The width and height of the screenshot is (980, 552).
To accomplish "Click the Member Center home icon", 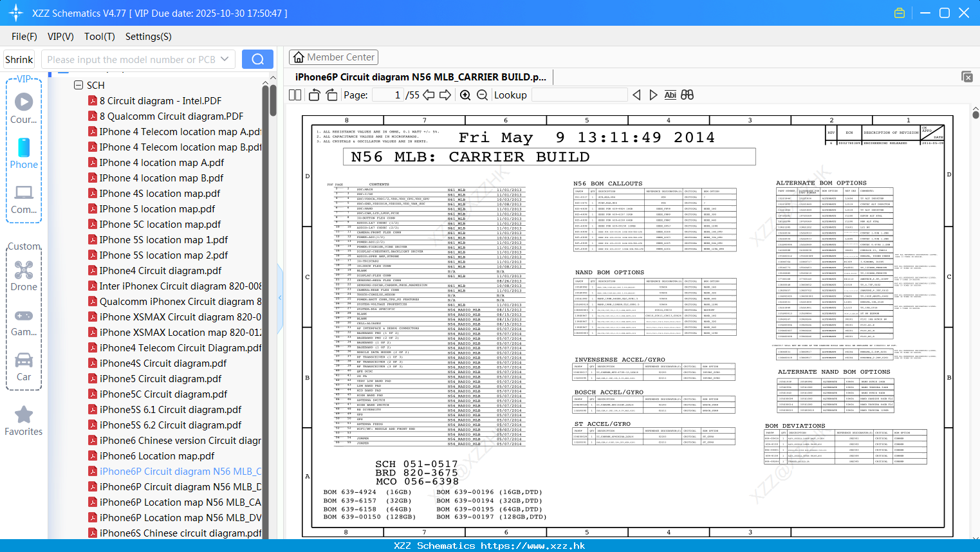I will (x=299, y=57).
